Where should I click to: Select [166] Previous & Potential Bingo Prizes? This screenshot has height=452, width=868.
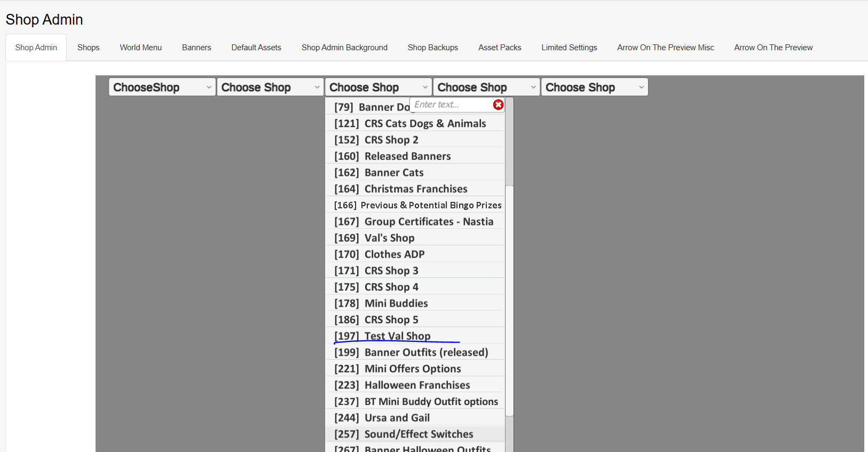(x=415, y=205)
